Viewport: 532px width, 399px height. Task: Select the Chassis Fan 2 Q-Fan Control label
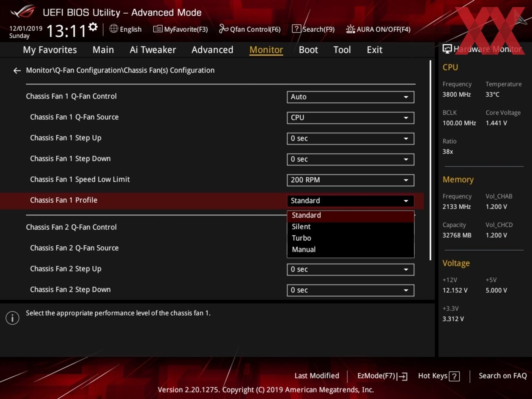pos(71,227)
